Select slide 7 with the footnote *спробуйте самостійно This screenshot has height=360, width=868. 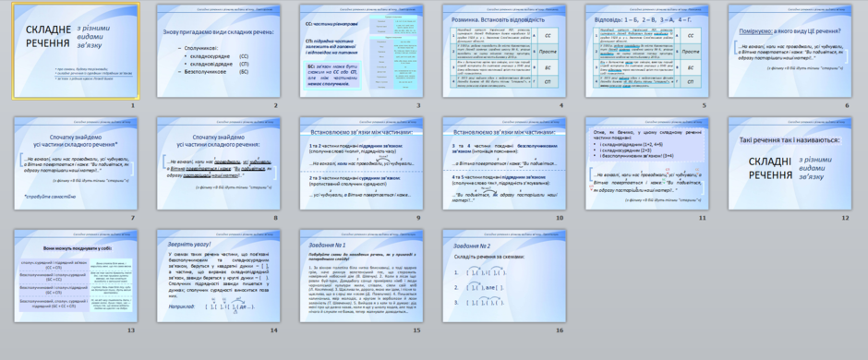click(76, 163)
